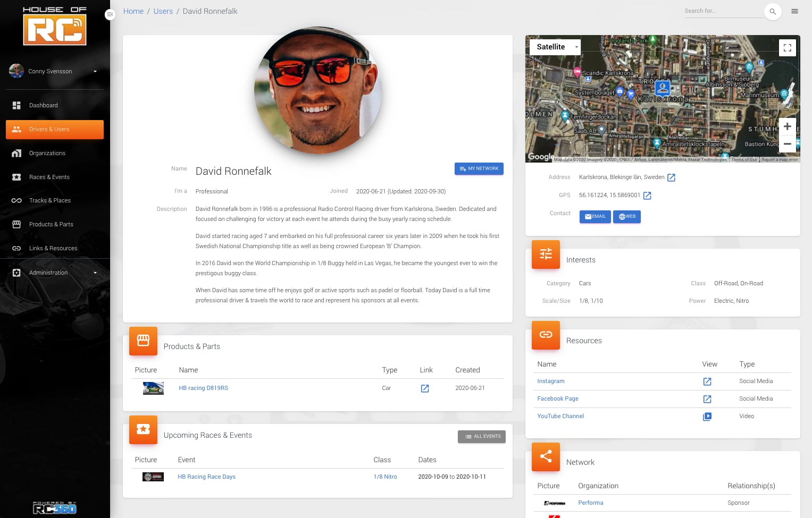
Task: Click the MY NETWORK button
Action: click(479, 168)
